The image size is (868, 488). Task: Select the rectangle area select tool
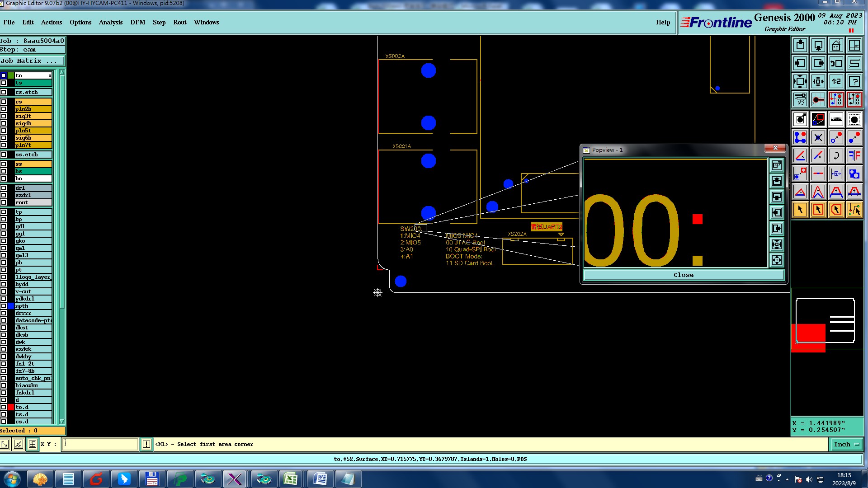tap(818, 210)
